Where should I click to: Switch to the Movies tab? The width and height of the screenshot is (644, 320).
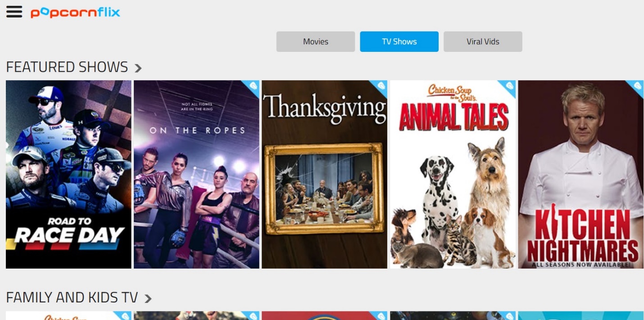pyautogui.click(x=316, y=41)
